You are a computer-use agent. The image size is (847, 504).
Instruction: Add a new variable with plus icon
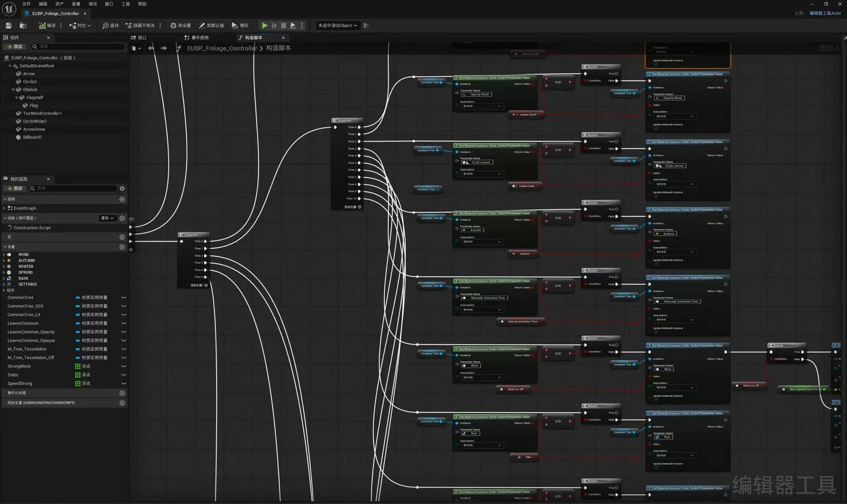click(x=122, y=247)
